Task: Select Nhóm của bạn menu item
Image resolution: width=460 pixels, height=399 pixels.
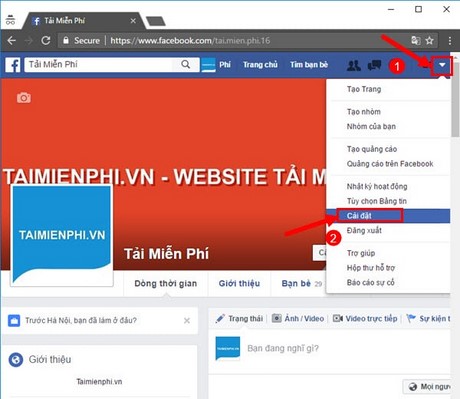Action: point(371,126)
